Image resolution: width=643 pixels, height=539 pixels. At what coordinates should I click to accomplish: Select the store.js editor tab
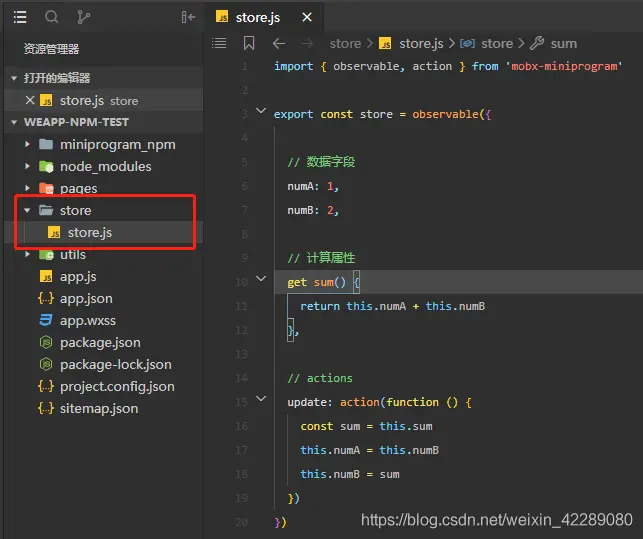[x=256, y=17]
